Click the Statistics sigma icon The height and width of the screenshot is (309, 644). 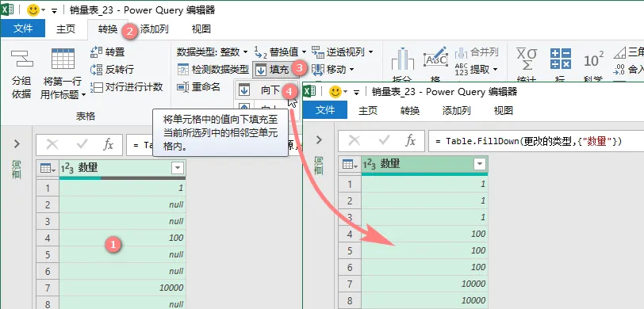(x=527, y=59)
